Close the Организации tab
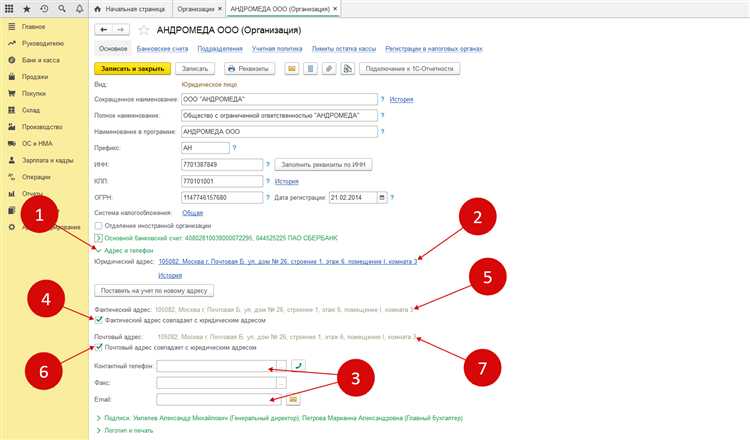750x440 pixels. 220,9
